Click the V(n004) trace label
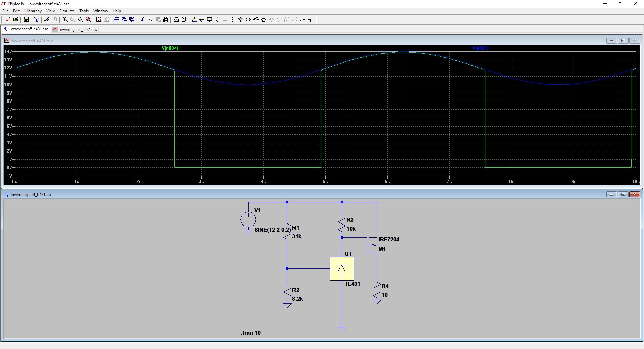This screenshot has width=644, height=349. [170, 48]
